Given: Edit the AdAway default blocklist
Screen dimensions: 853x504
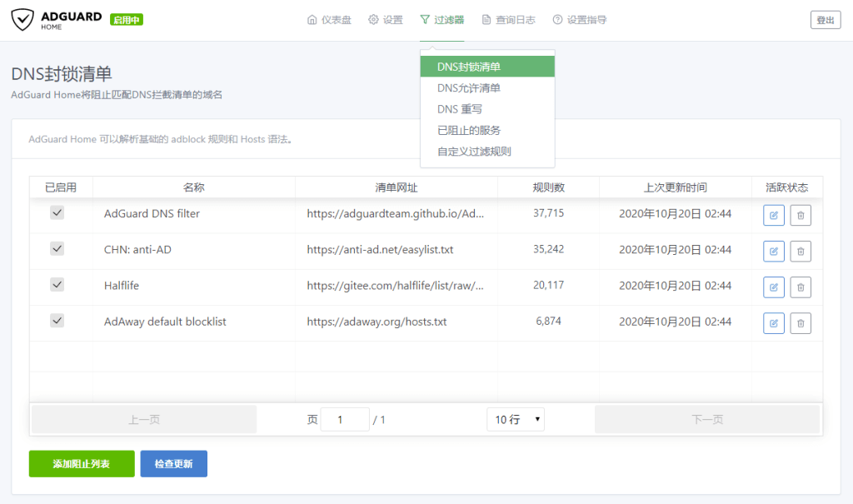Looking at the screenshot, I should pos(773,322).
